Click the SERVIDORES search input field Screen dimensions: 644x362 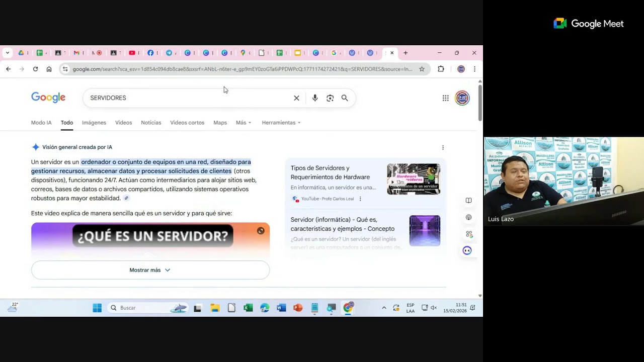click(189, 98)
